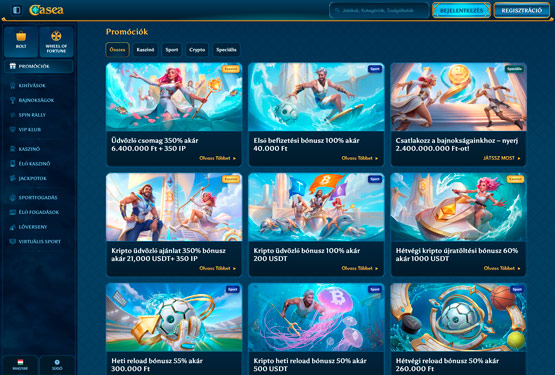
Task: Click the Speciális badge on bajnokság card
Action: (514, 69)
